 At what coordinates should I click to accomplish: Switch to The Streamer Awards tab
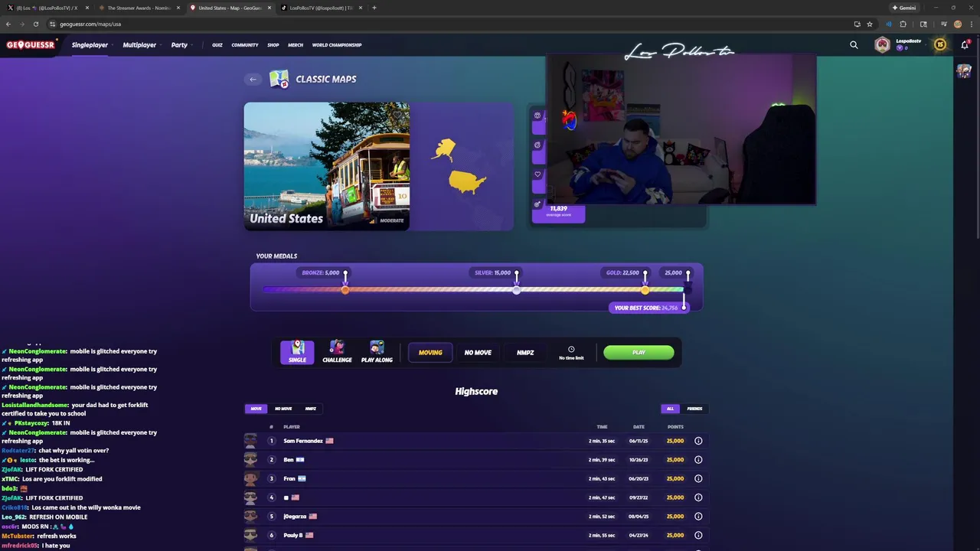[139, 8]
